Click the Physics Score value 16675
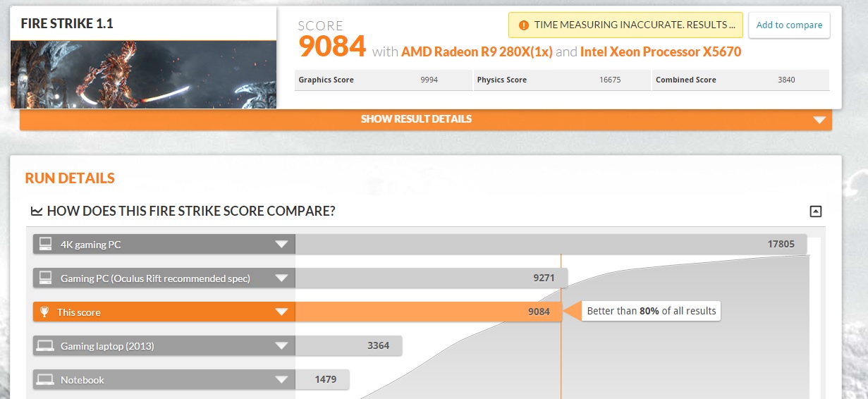The height and width of the screenshot is (399, 868). [x=609, y=80]
